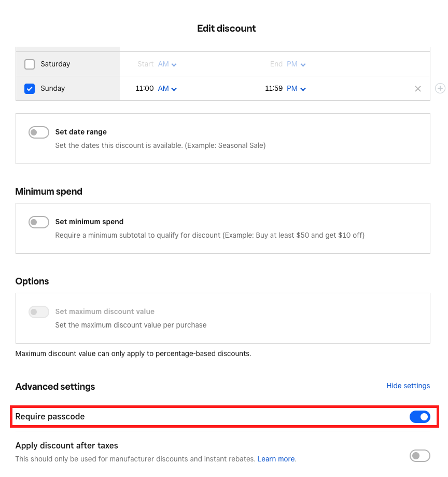
Task: Click the Hide settings link
Action: (408, 386)
